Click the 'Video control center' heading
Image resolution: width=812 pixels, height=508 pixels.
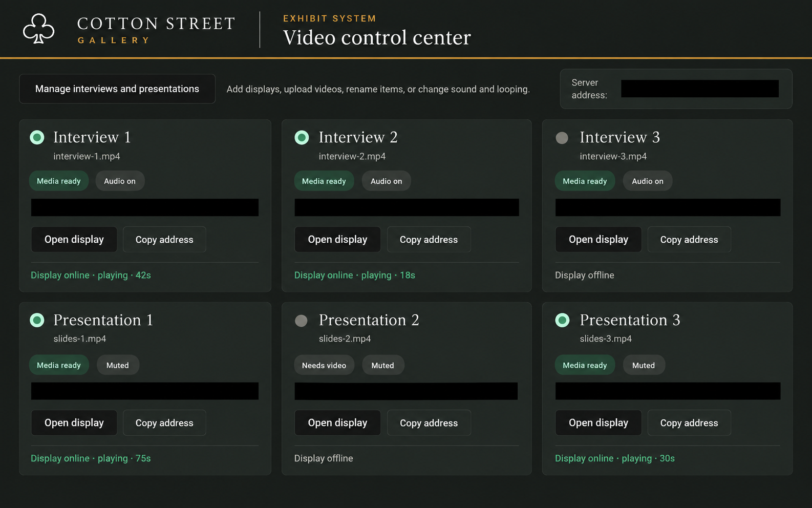[377, 37]
